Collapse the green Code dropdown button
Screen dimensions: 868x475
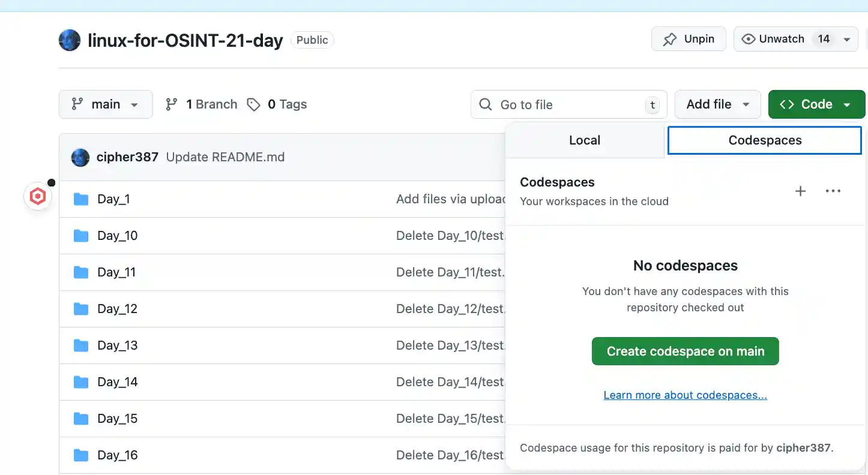tap(816, 104)
